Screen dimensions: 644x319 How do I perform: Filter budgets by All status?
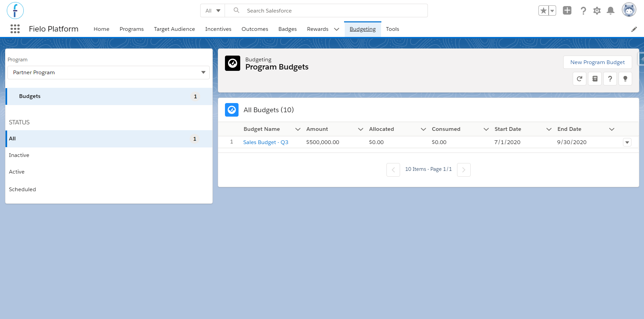[x=109, y=139]
